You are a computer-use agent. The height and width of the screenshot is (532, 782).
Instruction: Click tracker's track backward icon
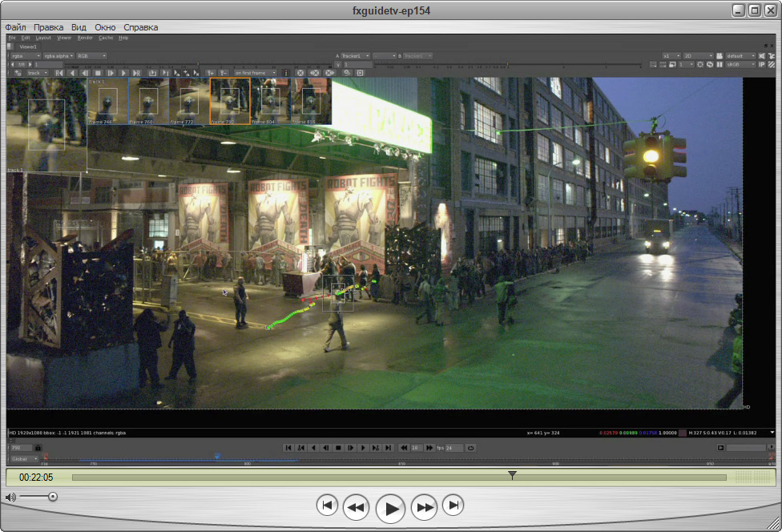point(72,73)
